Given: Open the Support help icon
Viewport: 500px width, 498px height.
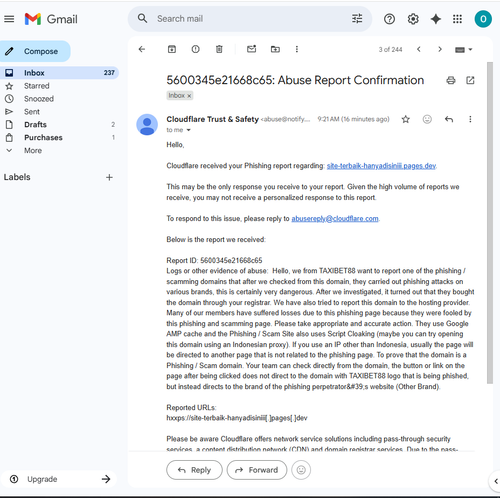Looking at the screenshot, I should pos(389,19).
